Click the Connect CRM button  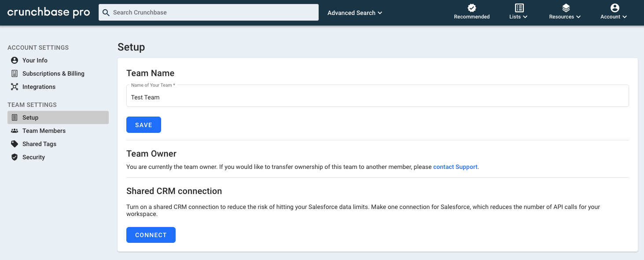tap(151, 235)
